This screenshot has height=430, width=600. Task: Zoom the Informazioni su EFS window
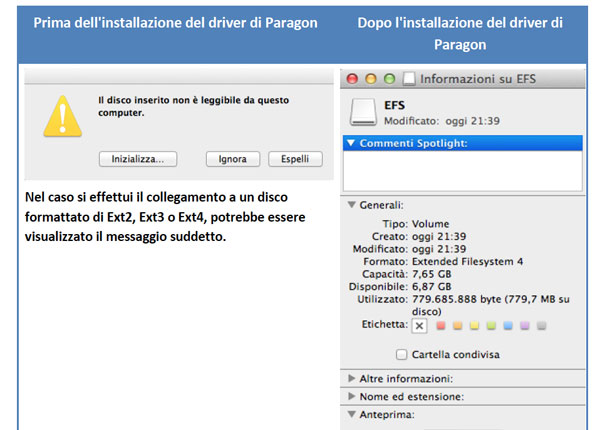tap(390, 79)
